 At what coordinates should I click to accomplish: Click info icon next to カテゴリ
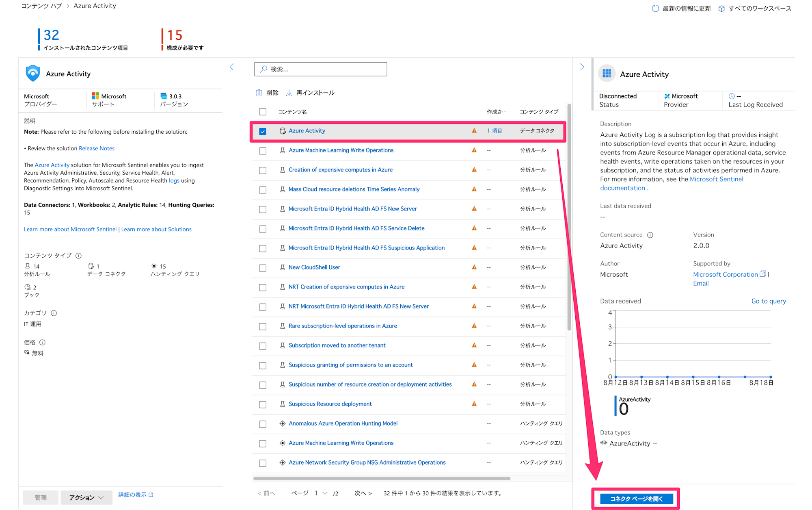coord(54,313)
